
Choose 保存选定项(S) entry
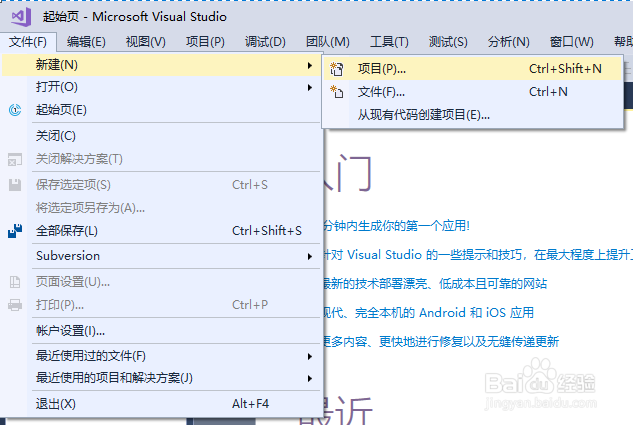pyautogui.click(x=161, y=185)
